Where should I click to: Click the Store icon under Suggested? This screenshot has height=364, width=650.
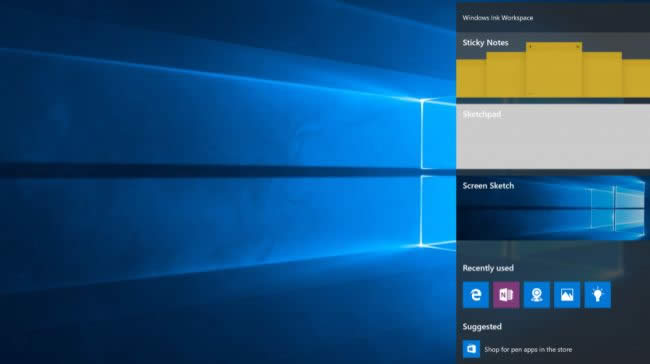[471, 349]
